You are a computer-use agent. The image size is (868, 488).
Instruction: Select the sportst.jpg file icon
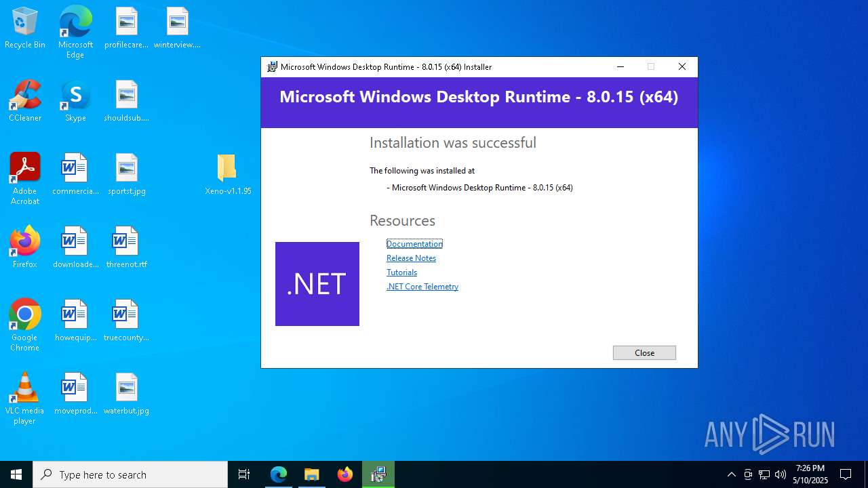pyautogui.click(x=126, y=175)
